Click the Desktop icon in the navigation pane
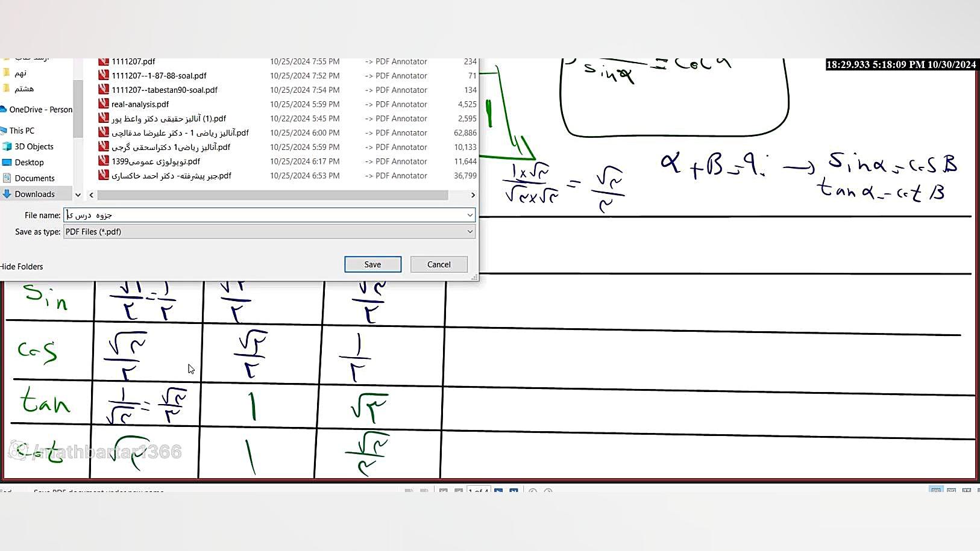 pyautogui.click(x=7, y=163)
